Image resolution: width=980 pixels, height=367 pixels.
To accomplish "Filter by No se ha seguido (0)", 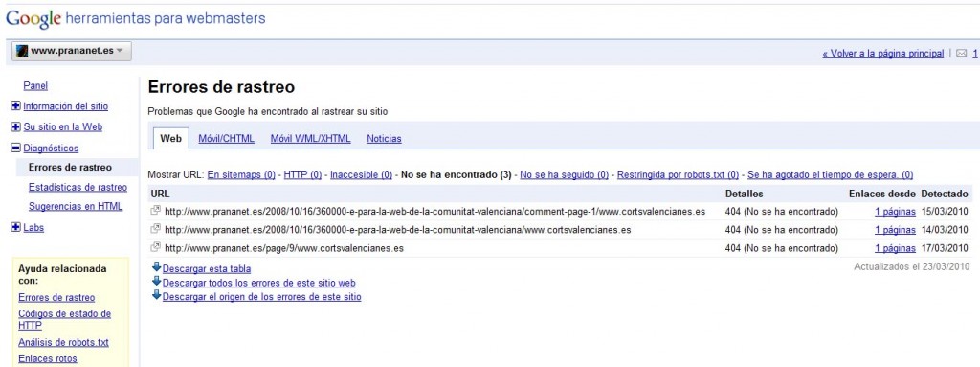I will pos(565,174).
